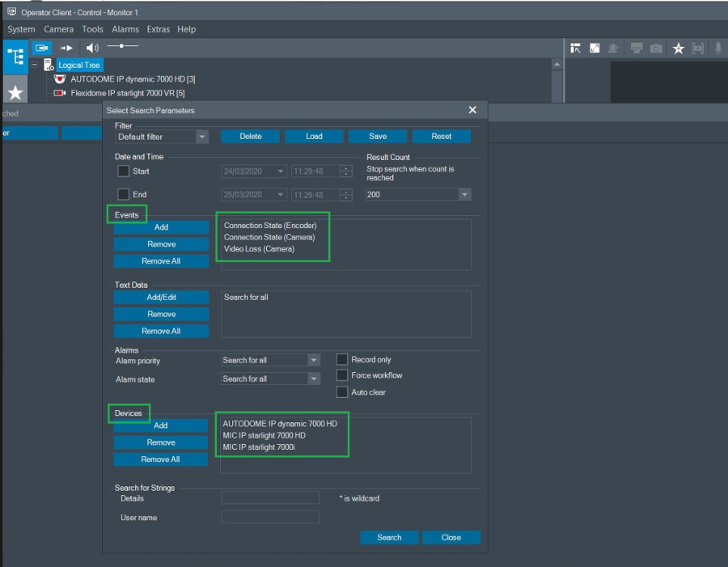
Task: Open the Extras menu
Action: tap(159, 29)
